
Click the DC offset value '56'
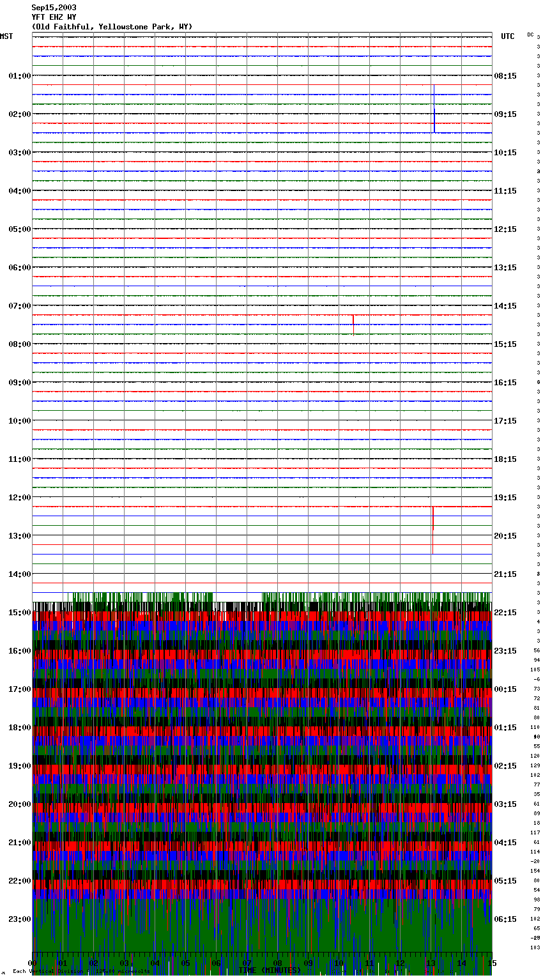coord(537,650)
